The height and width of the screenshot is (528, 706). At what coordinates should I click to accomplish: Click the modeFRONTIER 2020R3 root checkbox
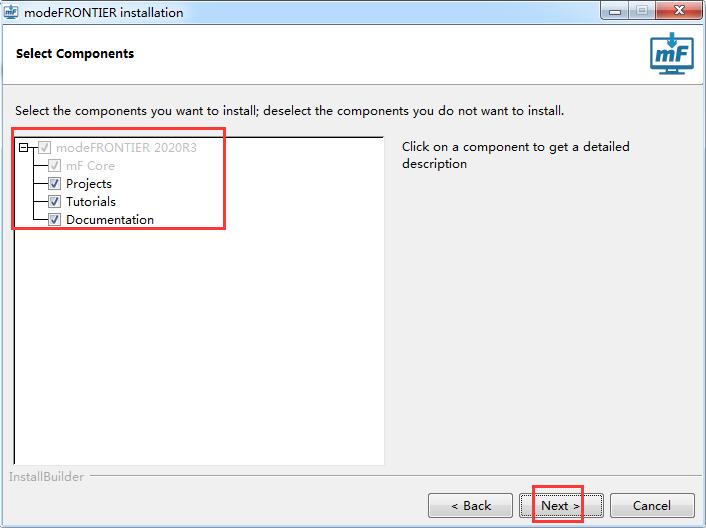click(44, 148)
